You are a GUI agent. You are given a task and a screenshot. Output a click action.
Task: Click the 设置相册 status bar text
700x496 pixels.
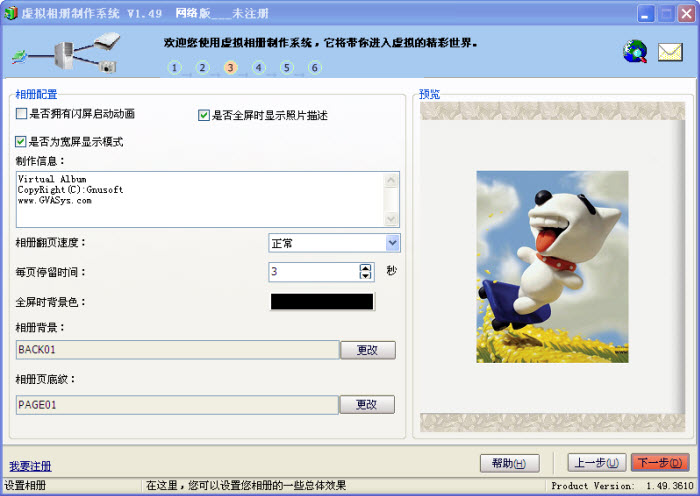point(25,486)
